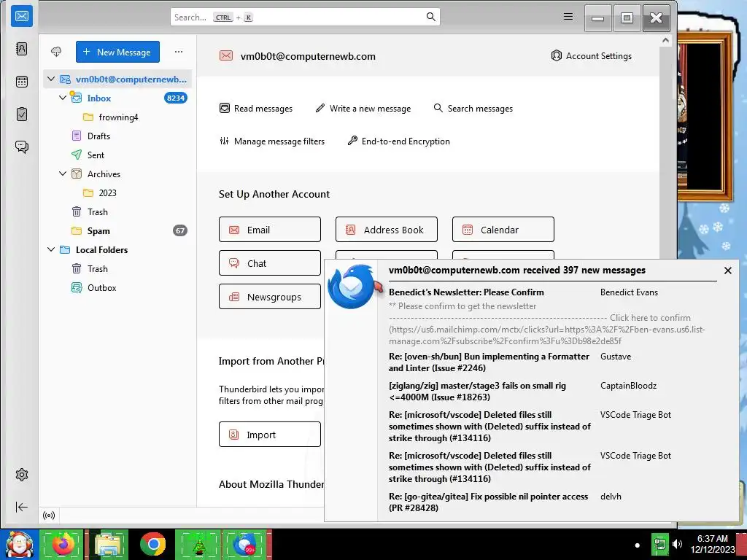Click Read messages
The width and height of the screenshot is (747, 560).
coord(256,109)
